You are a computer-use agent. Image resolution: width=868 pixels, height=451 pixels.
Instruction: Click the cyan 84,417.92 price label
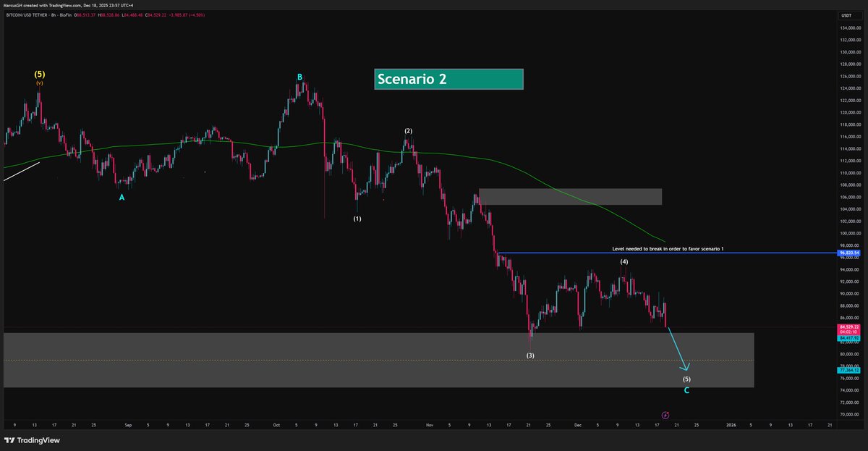[x=848, y=338]
